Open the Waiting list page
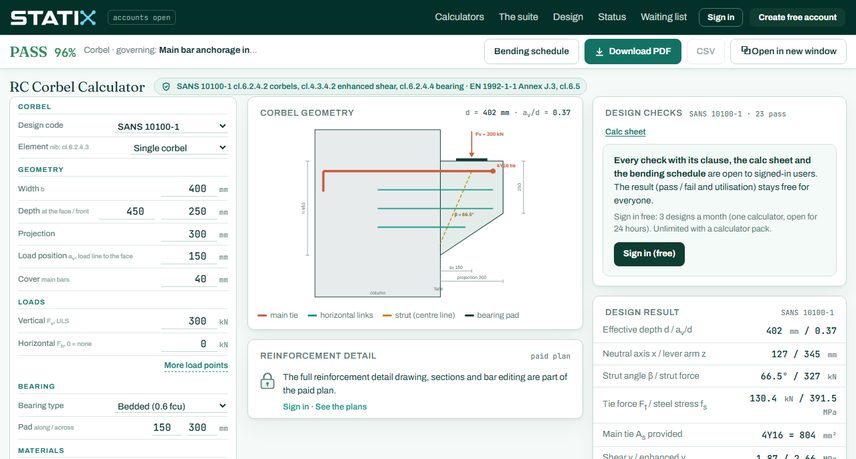 [x=663, y=17]
